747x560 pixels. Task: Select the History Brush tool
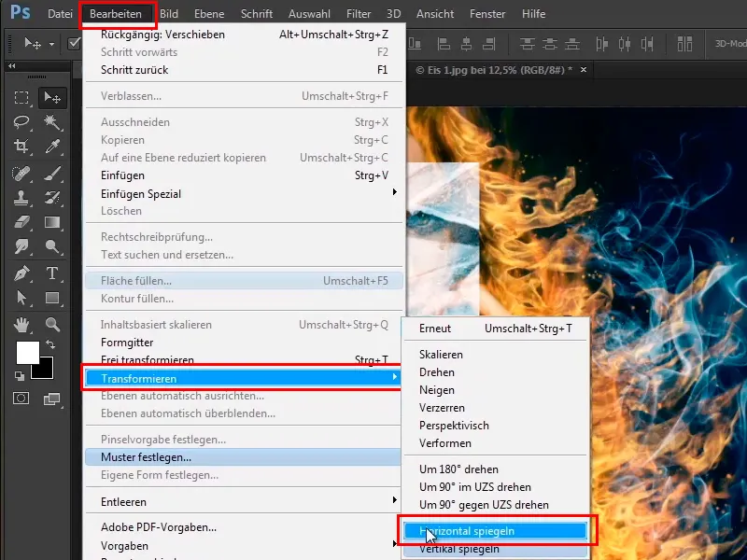(x=52, y=198)
